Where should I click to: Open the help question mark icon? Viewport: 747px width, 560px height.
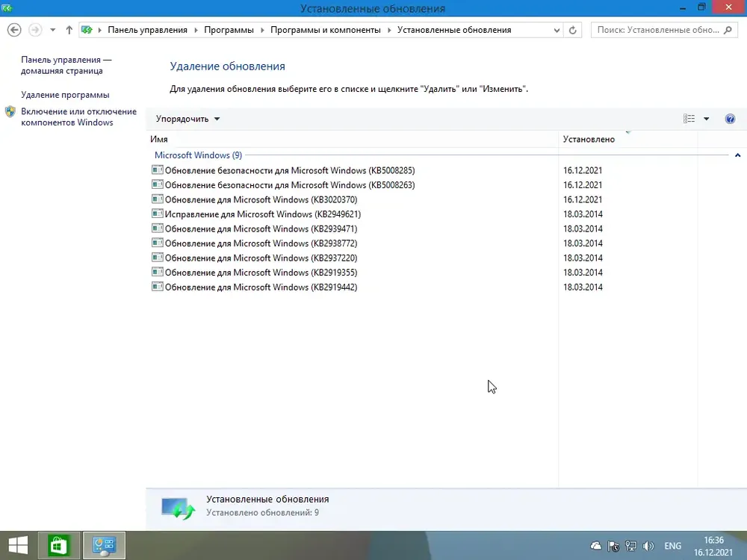point(730,119)
